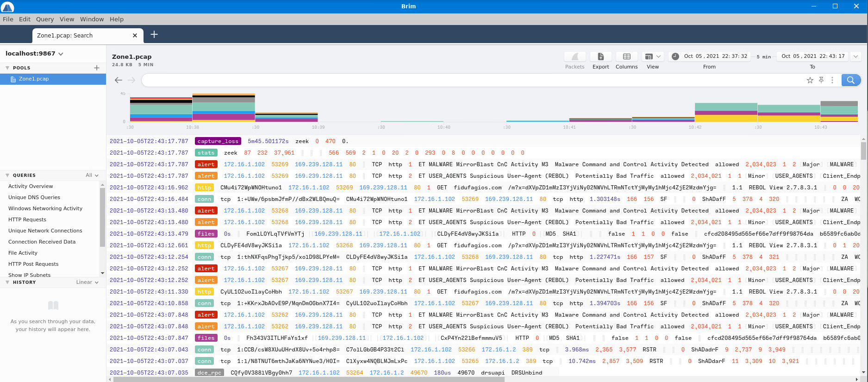Select Zone1.pcap pool file icon
Viewport: 868px width, 382px height.
(x=13, y=79)
